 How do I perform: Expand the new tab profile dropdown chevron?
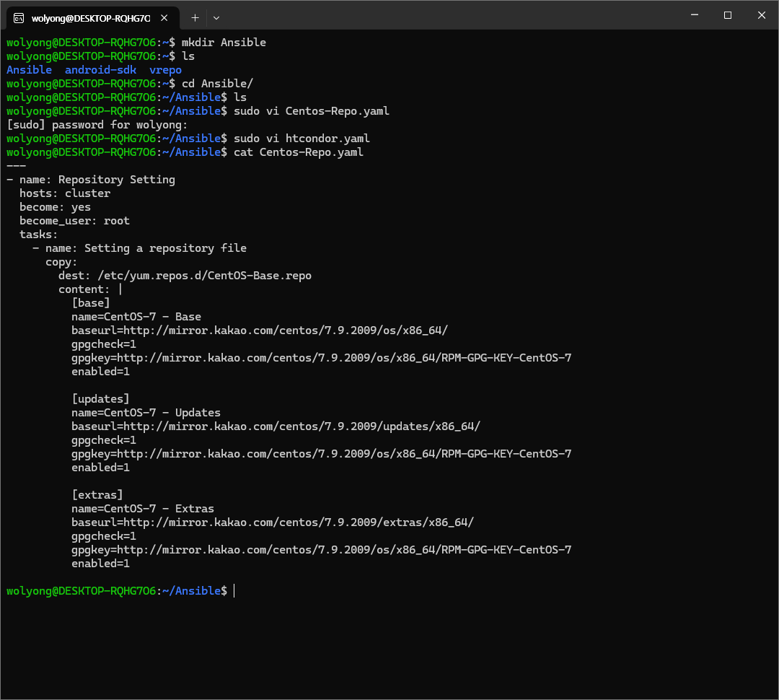(216, 17)
